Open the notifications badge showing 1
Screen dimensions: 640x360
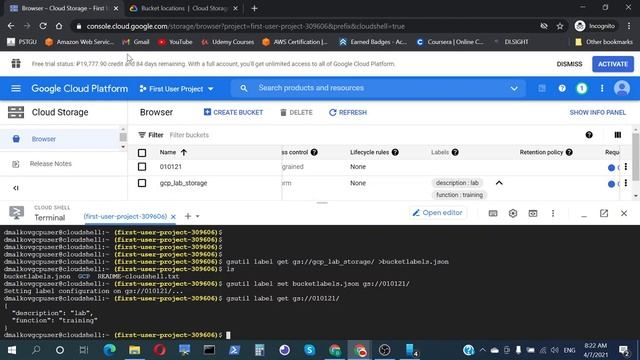(582, 89)
